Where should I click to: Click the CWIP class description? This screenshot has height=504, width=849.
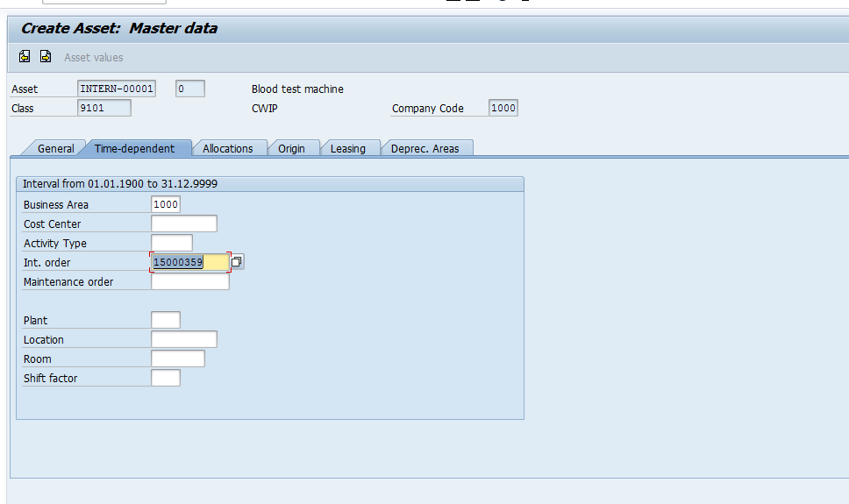[264, 109]
